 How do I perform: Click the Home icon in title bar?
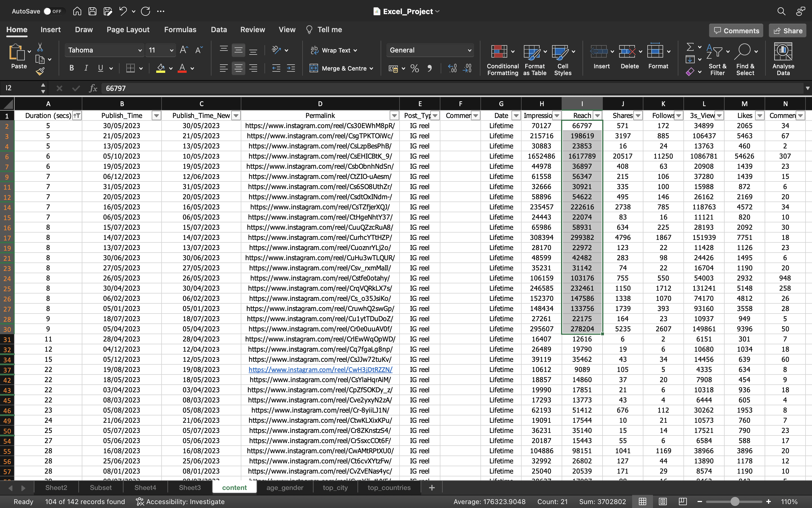pyautogui.click(x=77, y=11)
